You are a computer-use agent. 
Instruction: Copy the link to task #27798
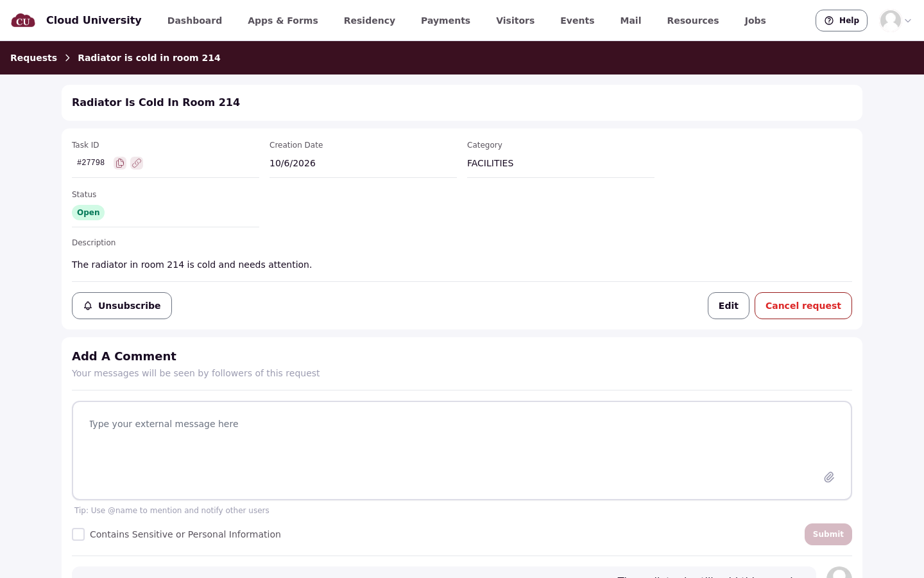[137, 163]
